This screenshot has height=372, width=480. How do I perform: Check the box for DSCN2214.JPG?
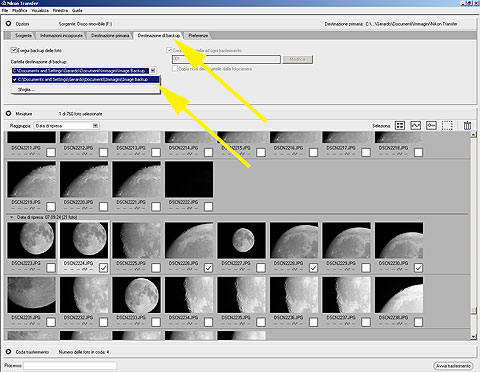(x=208, y=152)
